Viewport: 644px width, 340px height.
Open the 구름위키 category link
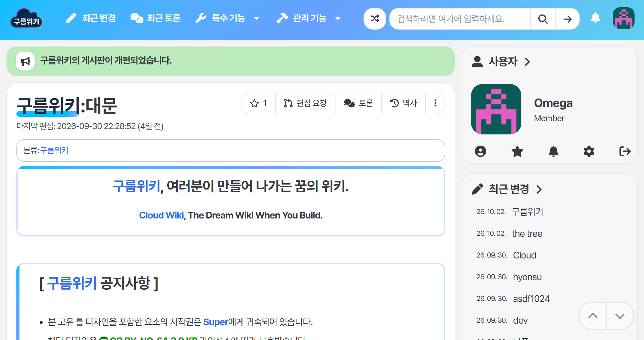(54, 150)
